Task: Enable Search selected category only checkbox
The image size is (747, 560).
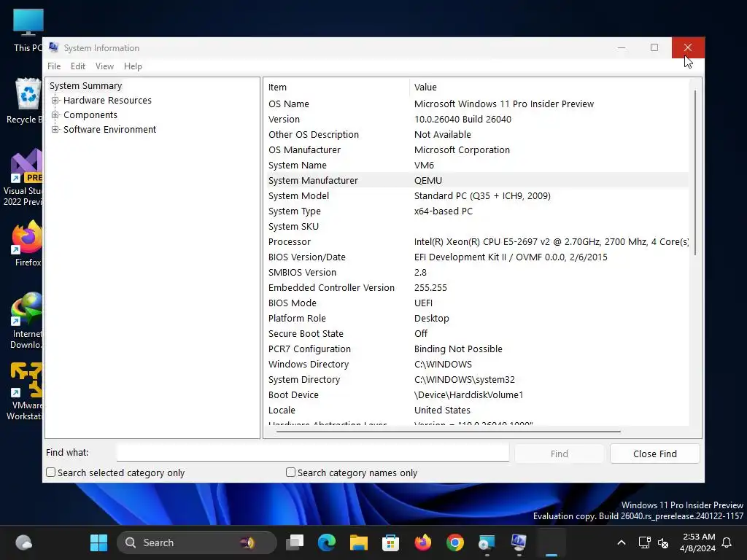Action: (x=50, y=472)
